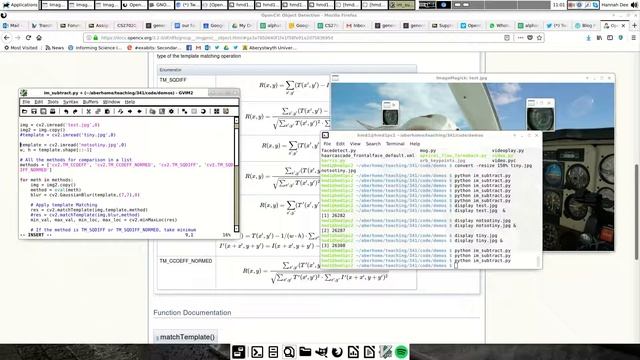Open a new Firefox tab with the plus button
The height and width of the screenshot is (360, 640).
point(634,25)
